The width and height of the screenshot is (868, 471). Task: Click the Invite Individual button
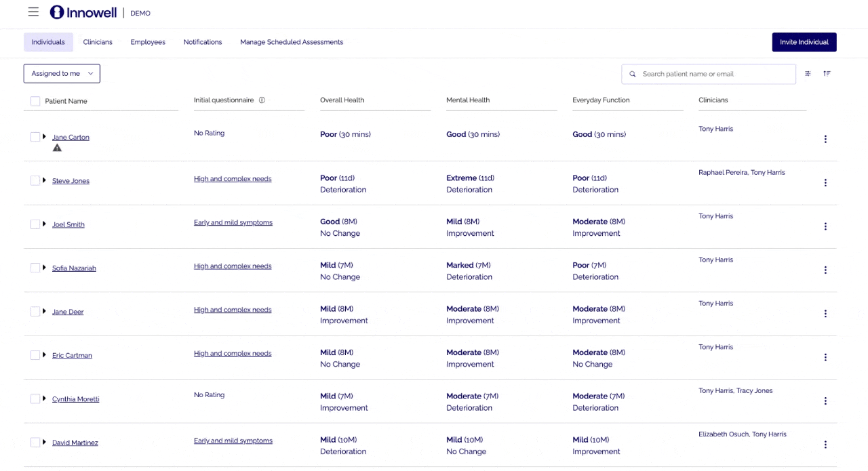pyautogui.click(x=804, y=42)
